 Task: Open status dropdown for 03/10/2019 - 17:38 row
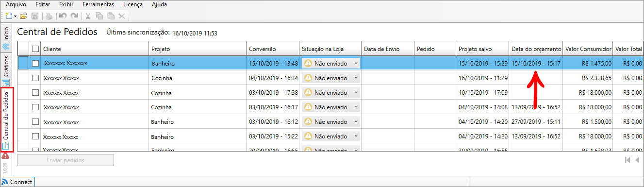(331, 92)
